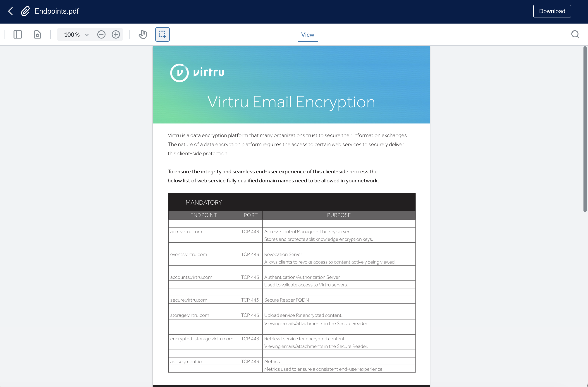Click 'Metrics used to ensure a consistent end-user experience.'
Screen dimensions: 588x387
click(324, 369)
